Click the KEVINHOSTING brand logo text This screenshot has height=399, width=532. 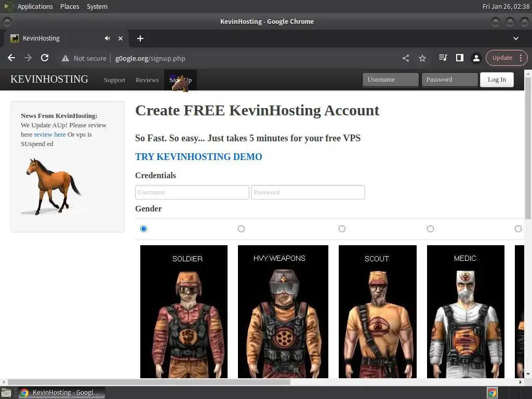(49, 79)
